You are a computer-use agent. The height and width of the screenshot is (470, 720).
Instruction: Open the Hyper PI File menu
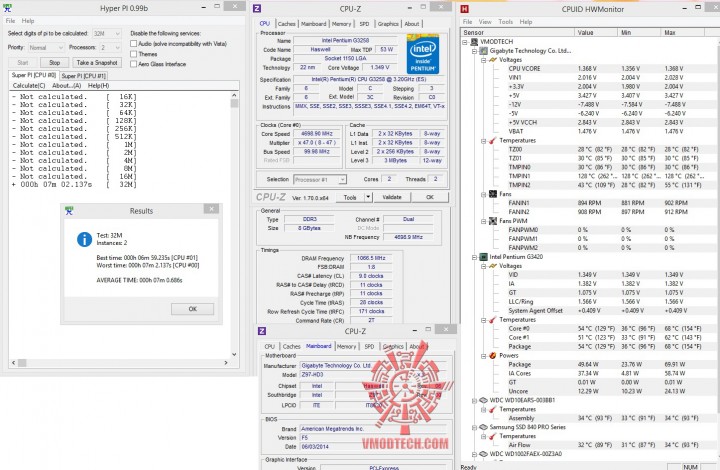click(x=10, y=21)
